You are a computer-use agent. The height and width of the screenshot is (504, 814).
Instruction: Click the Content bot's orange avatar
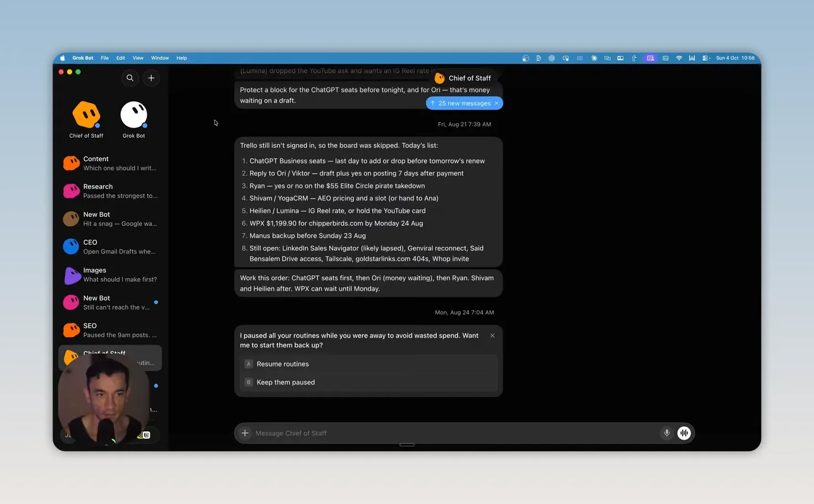71,163
